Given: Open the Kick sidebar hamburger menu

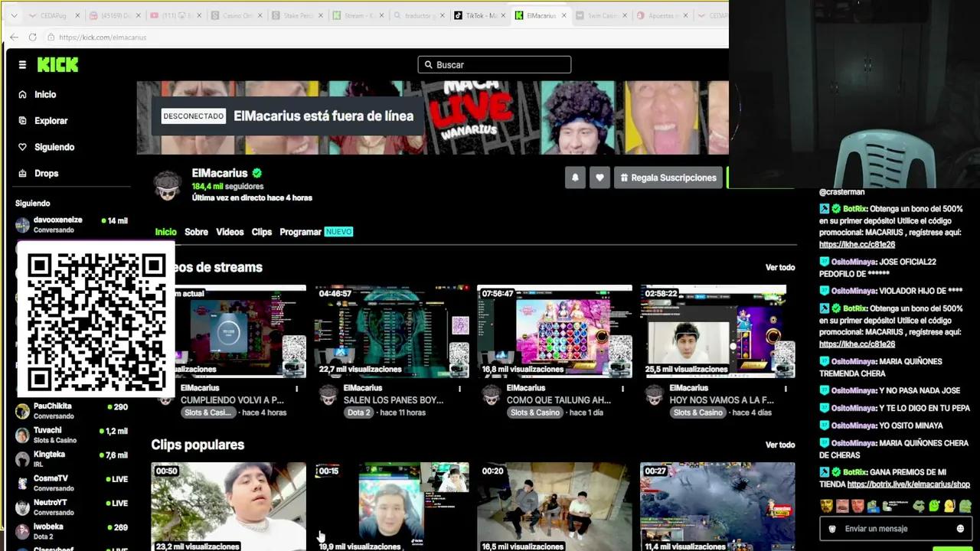Looking at the screenshot, I should pos(22,65).
